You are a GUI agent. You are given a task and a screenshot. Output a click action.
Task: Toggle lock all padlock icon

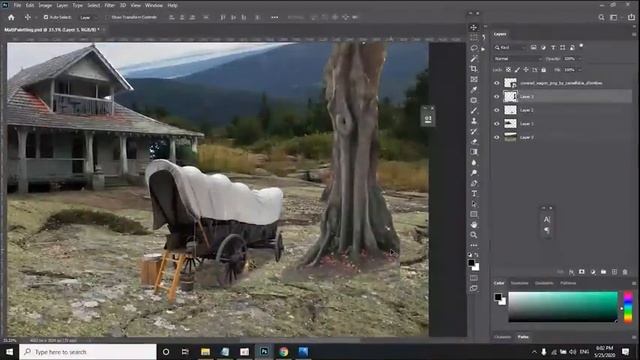click(544, 70)
